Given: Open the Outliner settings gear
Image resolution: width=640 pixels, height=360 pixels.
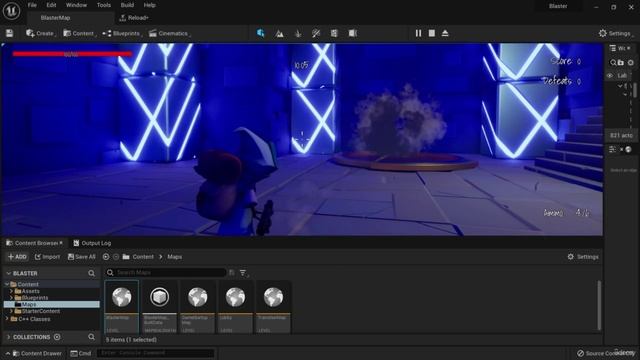Looking at the screenshot, I should [x=631, y=62].
